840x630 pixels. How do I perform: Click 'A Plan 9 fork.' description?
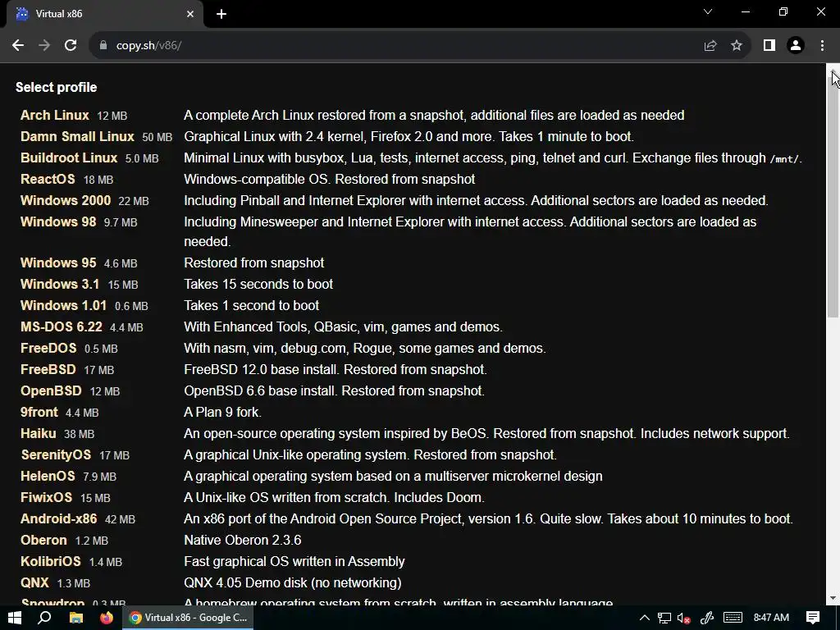[223, 412]
